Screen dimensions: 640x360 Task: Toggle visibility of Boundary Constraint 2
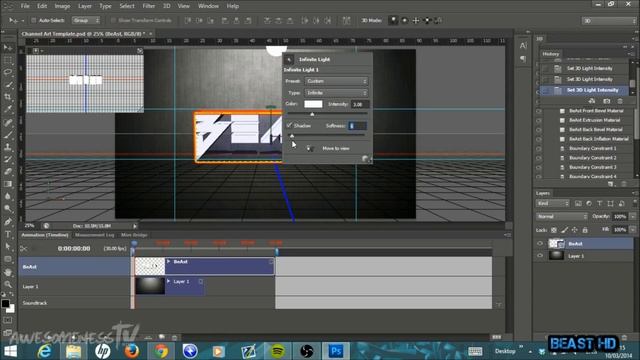[539, 158]
